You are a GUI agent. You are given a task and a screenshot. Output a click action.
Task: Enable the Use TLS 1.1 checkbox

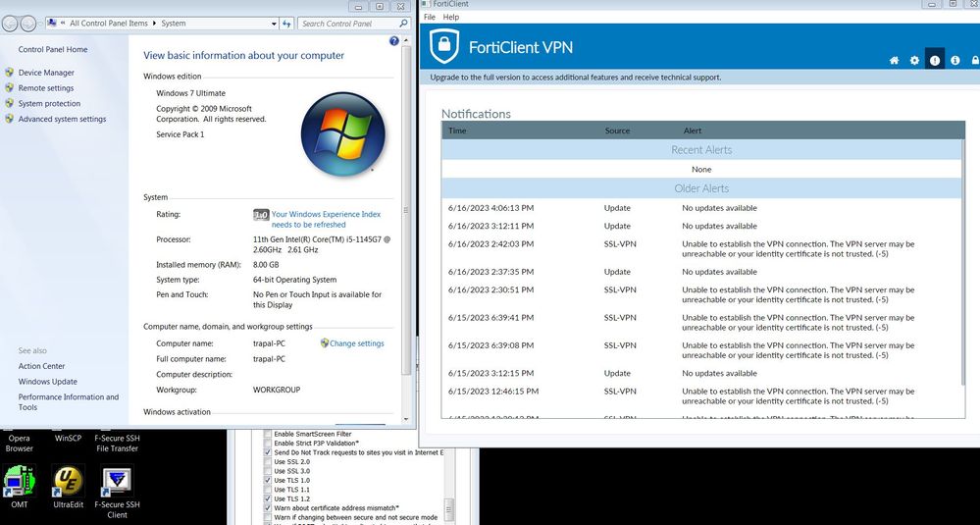pyautogui.click(x=268, y=490)
